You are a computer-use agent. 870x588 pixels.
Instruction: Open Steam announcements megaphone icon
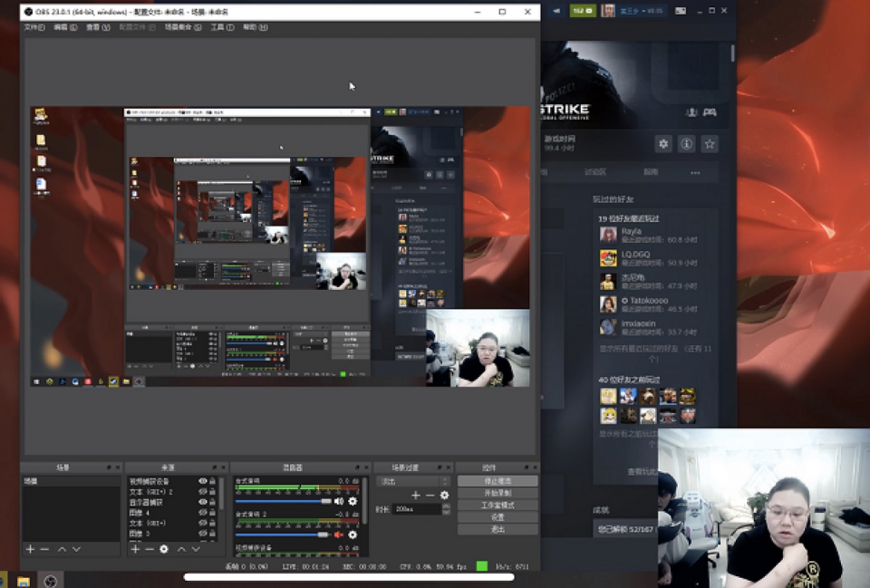[x=556, y=11]
